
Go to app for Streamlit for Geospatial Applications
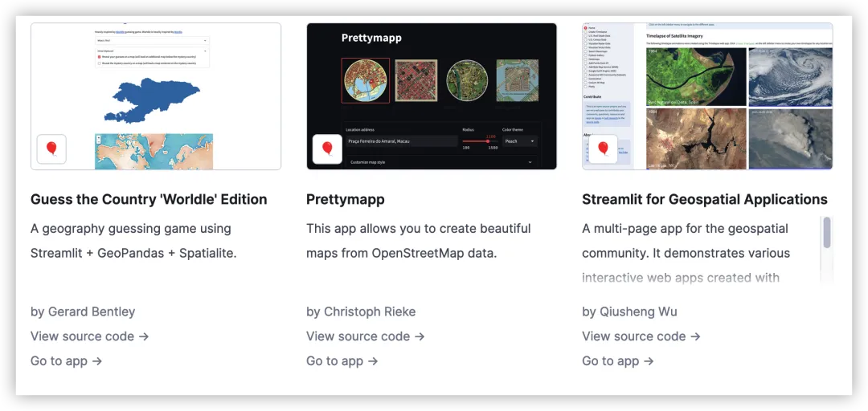(618, 361)
